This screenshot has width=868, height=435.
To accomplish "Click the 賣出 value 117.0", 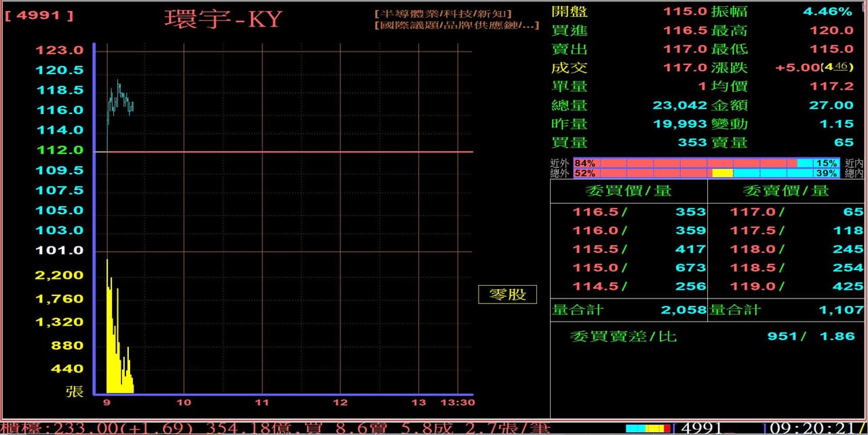I will tap(685, 49).
